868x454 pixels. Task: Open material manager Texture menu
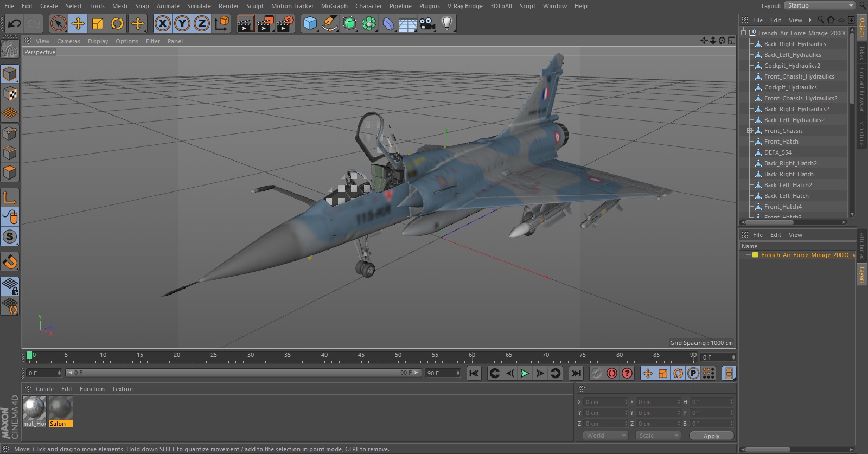pos(122,389)
